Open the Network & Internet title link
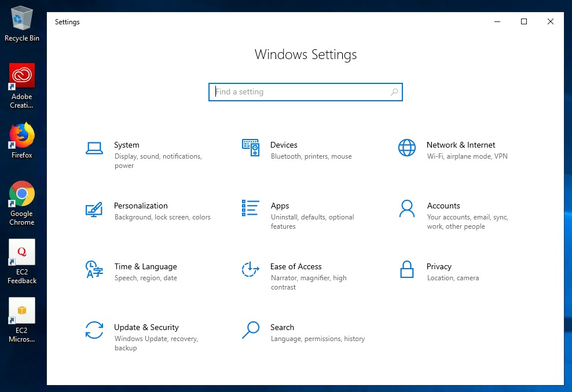 point(461,145)
